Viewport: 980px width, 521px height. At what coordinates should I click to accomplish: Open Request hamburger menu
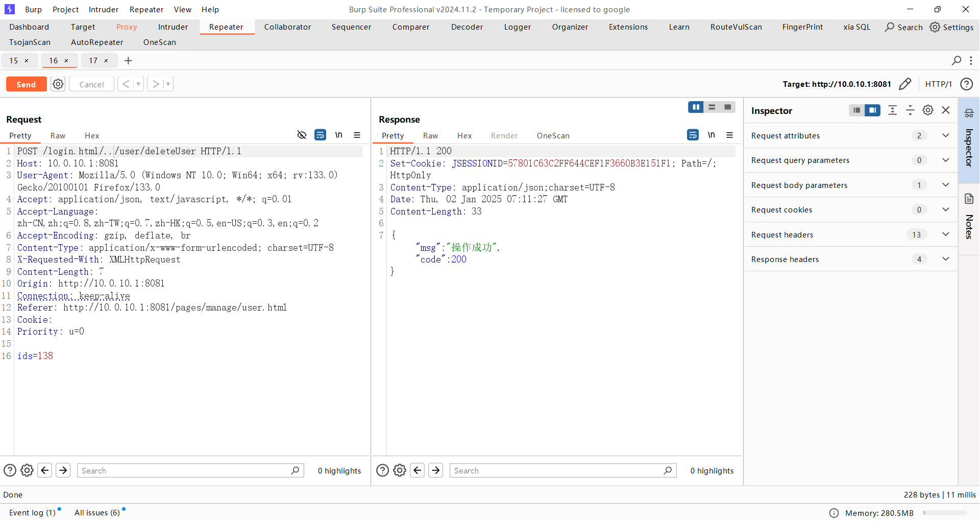point(357,135)
